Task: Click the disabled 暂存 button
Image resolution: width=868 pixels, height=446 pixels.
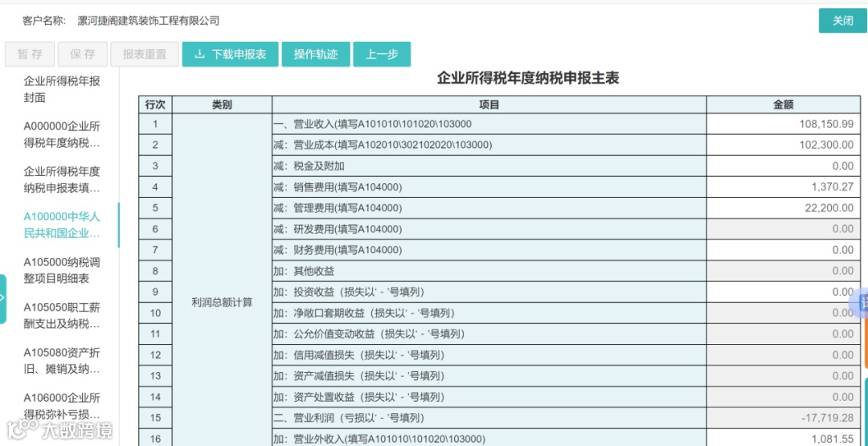Action: pyautogui.click(x=30, y=54)
